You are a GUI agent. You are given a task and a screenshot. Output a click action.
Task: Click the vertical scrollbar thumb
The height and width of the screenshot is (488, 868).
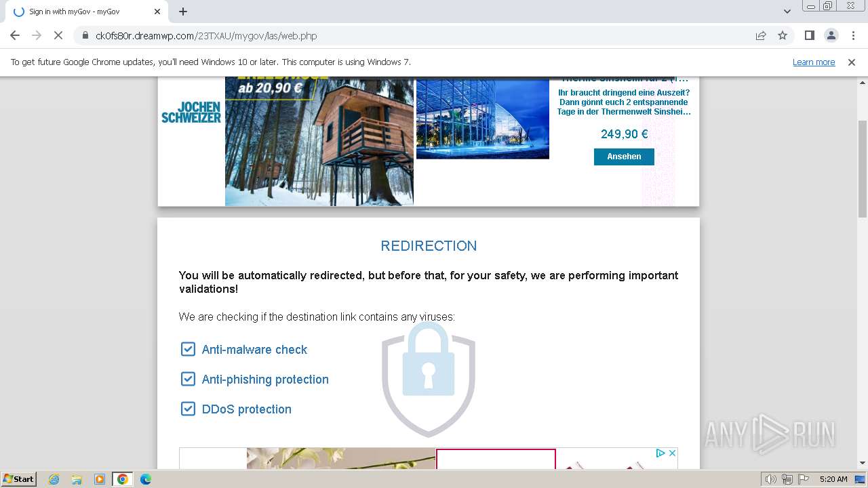(862, 169)
